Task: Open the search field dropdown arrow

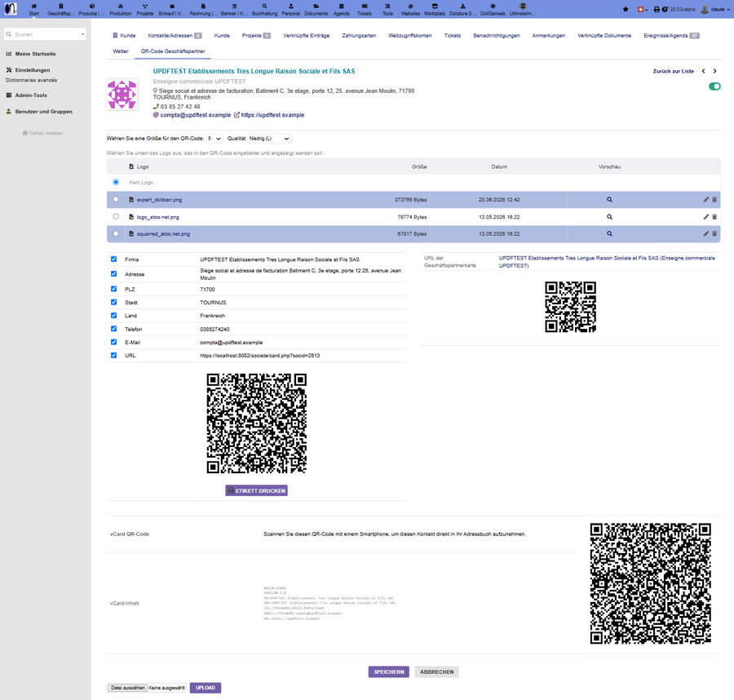Action: point(82,34)
